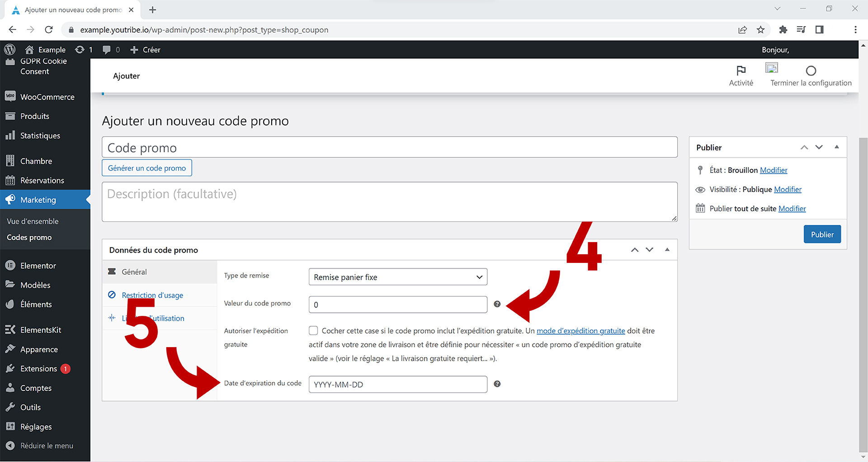Click help icon beside Valeur du code promo
Image resolution: width=868 pixels, height=462 pixels.
click(497, 304)
